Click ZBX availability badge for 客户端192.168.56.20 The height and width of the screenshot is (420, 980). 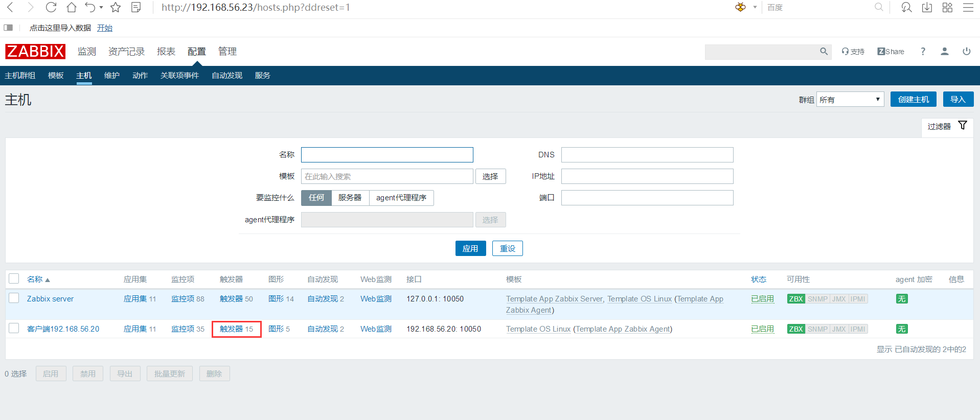click(796, 329)
